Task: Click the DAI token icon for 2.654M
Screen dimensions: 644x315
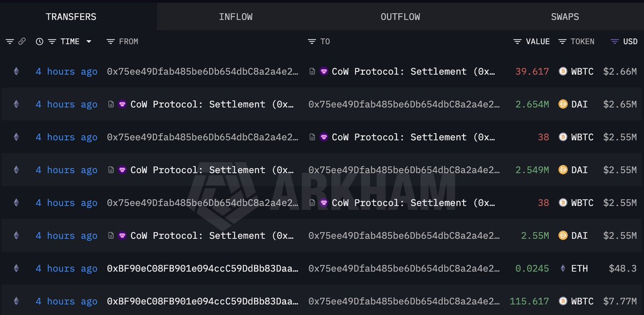Action: tap(563, 104)
